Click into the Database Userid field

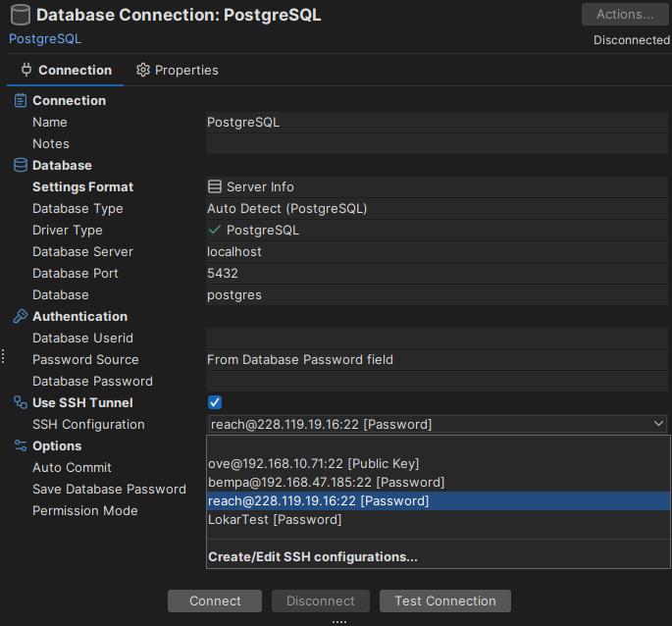coord(437,338)
